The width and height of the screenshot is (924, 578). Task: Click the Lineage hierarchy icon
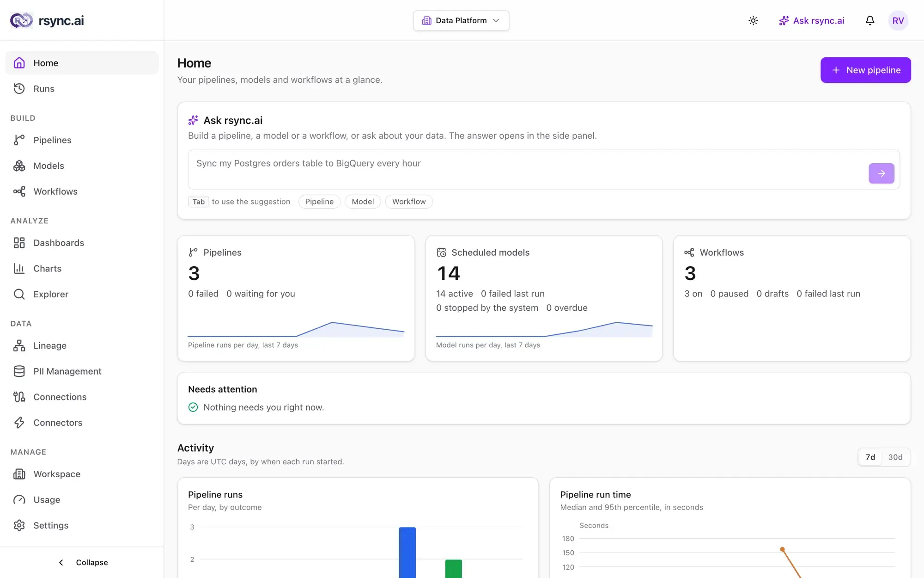click(19, 345)
